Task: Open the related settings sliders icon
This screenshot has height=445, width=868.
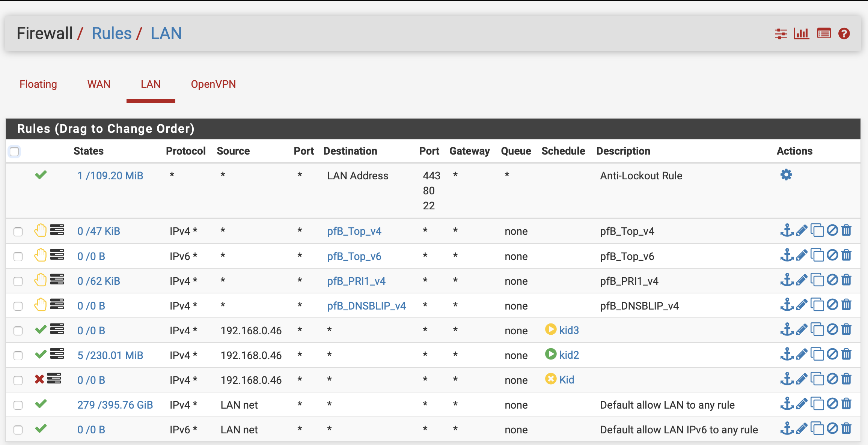Action: point(781,34)
